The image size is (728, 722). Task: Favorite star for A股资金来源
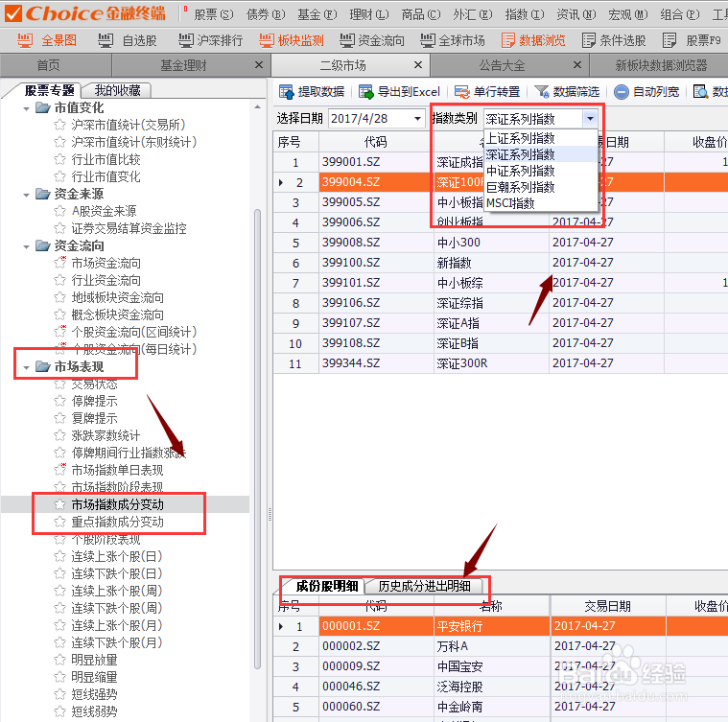tap(59, 211)
